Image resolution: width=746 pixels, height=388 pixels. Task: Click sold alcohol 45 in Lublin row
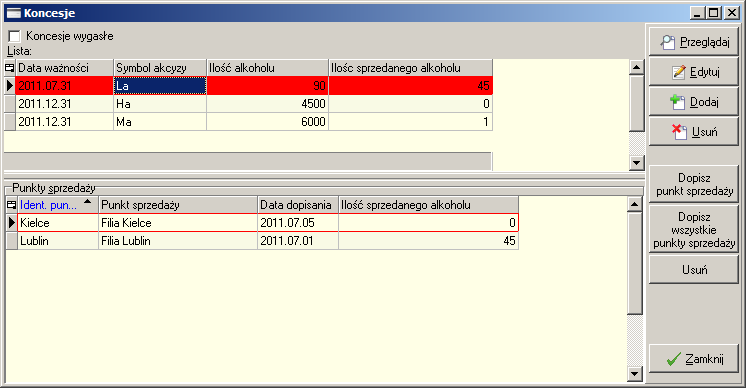point(428,241)
